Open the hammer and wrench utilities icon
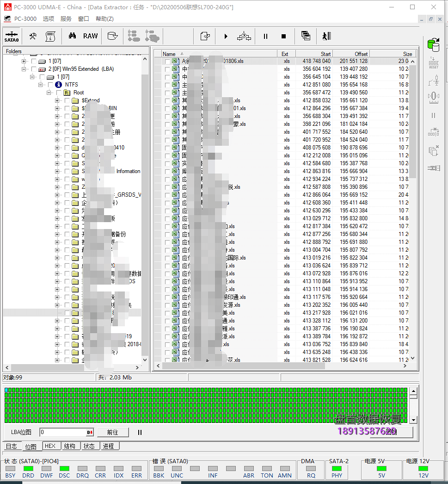 (33, 37)
